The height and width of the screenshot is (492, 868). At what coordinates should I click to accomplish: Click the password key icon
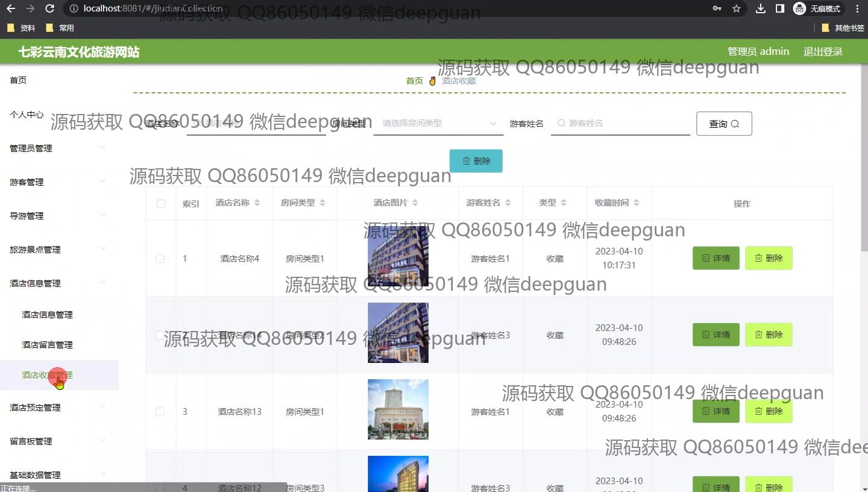(x=717, y=8)
